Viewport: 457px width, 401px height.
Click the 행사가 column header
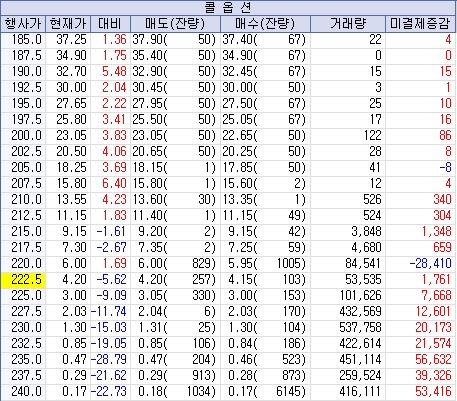coord(23,24)
